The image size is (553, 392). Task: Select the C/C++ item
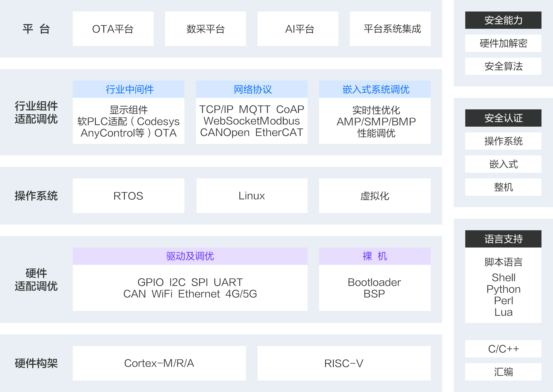pos(503,349)
